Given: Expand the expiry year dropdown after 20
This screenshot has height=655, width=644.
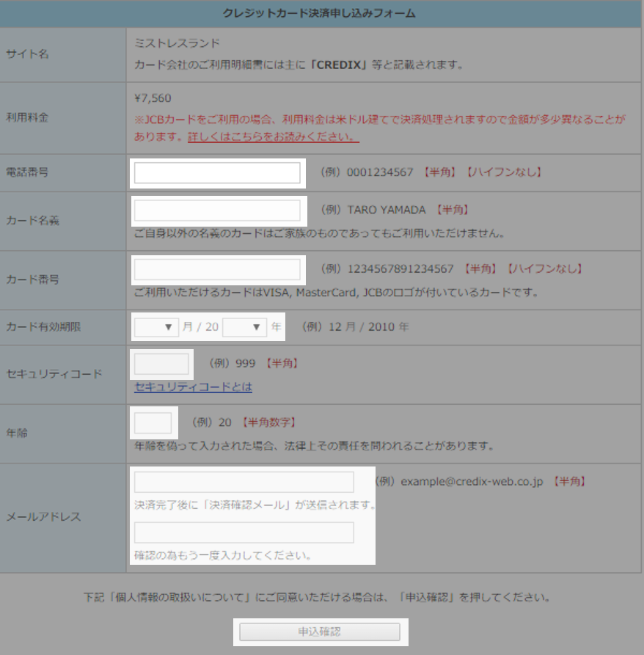Looking at the screenshot, I should point(244,327).
